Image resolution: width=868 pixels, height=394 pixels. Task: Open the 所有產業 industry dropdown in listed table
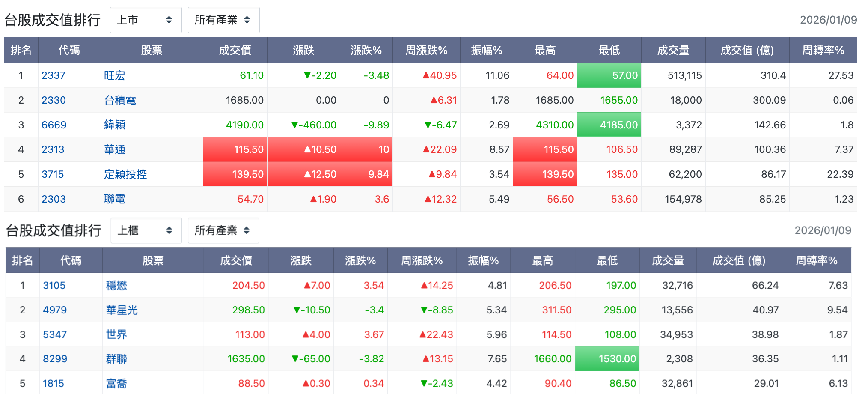223,20
